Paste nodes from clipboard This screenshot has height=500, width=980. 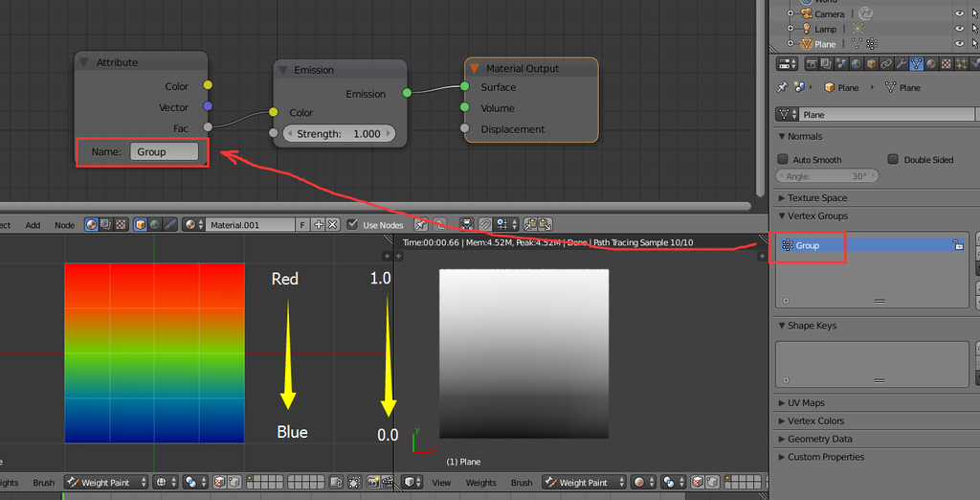545,225
